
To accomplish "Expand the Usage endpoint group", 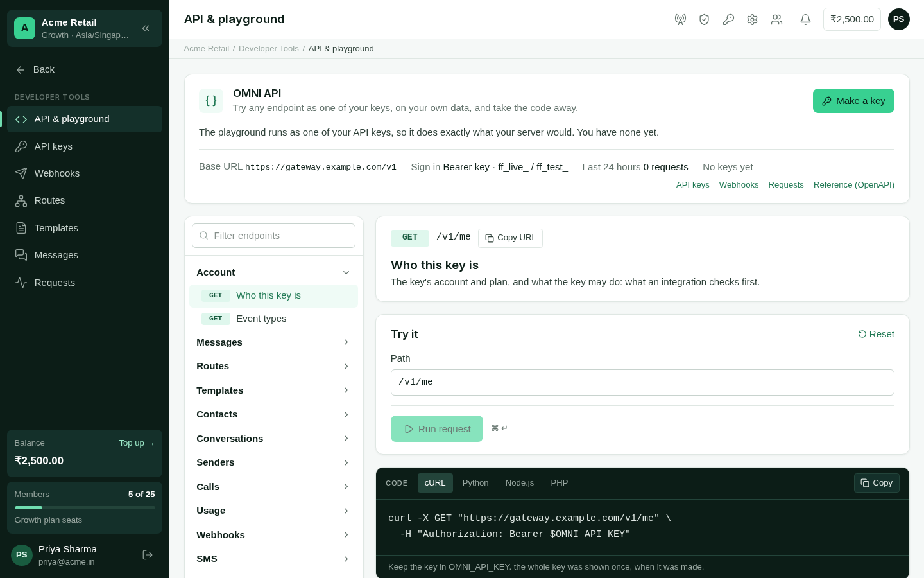I will point(274,511).
